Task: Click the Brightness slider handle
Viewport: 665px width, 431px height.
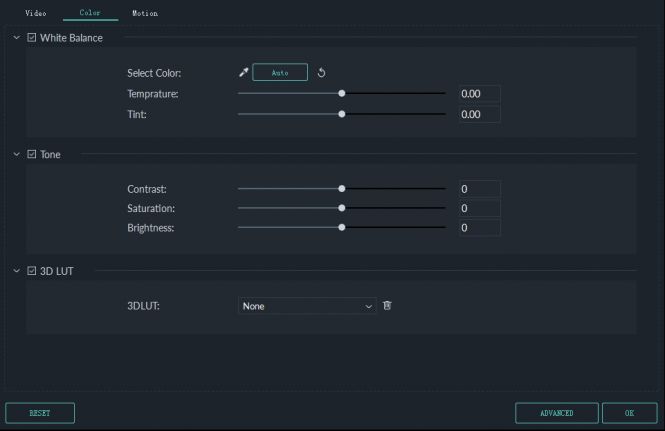Action: 342,227
